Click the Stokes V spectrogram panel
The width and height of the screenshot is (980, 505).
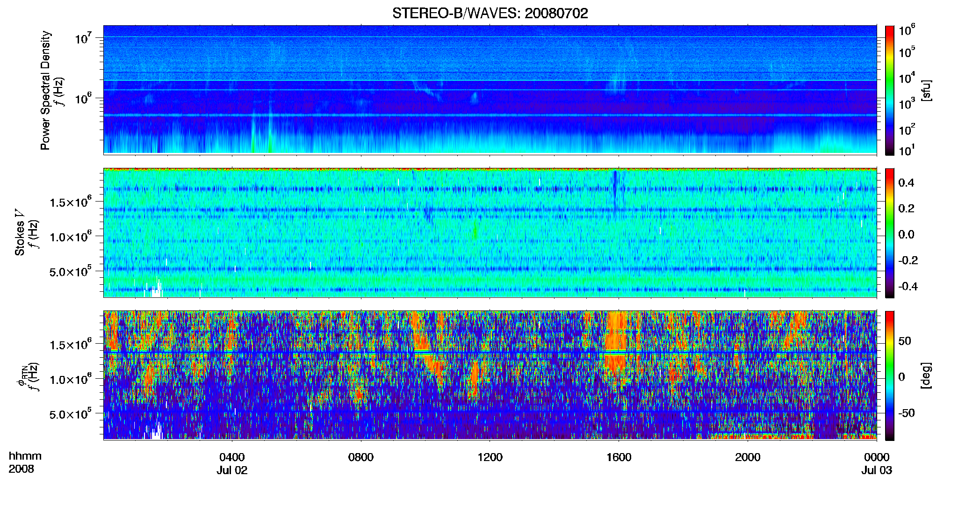click(490, 233)
